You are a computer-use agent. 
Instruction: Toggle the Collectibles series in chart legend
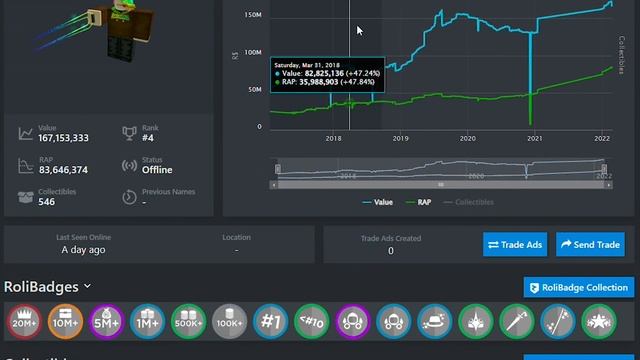[469, 202]
